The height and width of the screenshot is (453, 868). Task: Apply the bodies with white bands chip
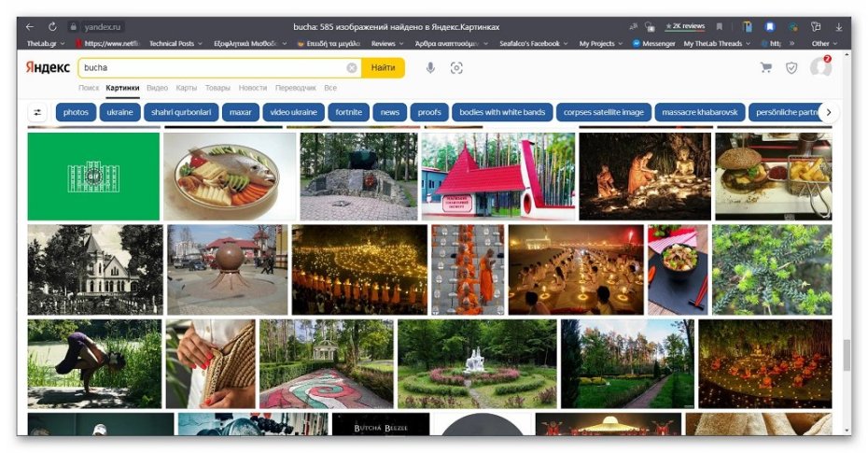502,112
